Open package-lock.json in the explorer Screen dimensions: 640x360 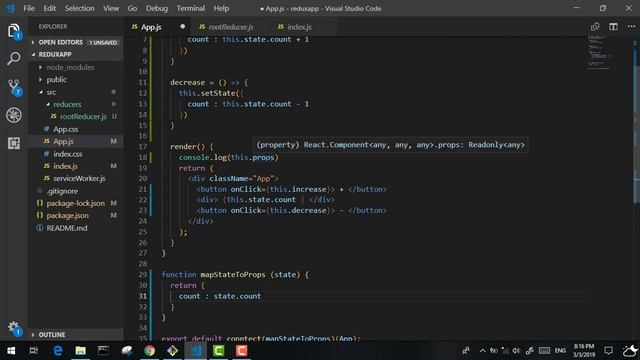[x=76, y=203]
